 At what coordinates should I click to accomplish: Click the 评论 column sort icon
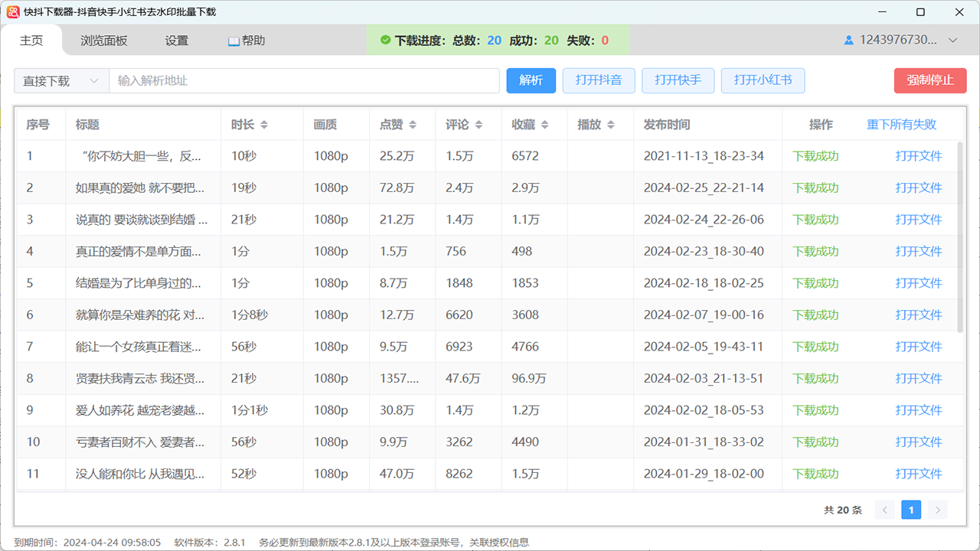[x=479, y=125]
